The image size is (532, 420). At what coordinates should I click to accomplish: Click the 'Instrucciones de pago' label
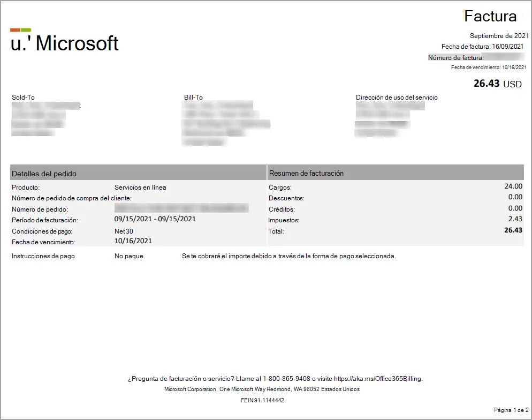[x=43, y=256]
